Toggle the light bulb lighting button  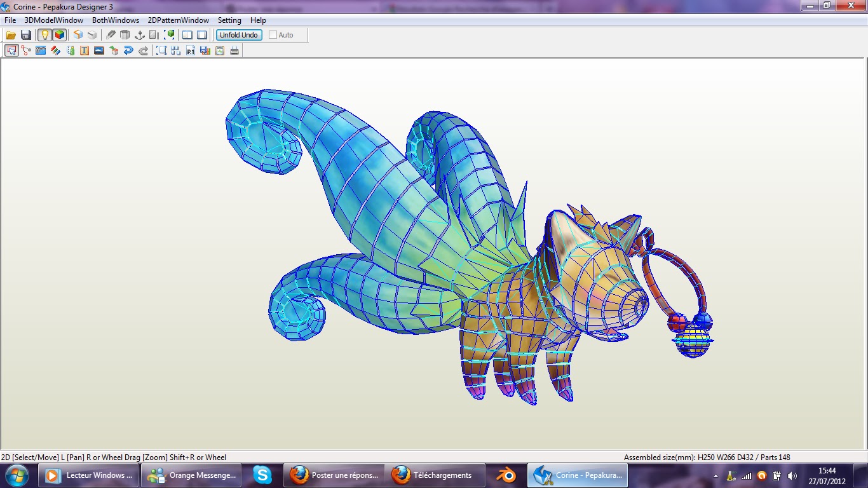(44, 35)
